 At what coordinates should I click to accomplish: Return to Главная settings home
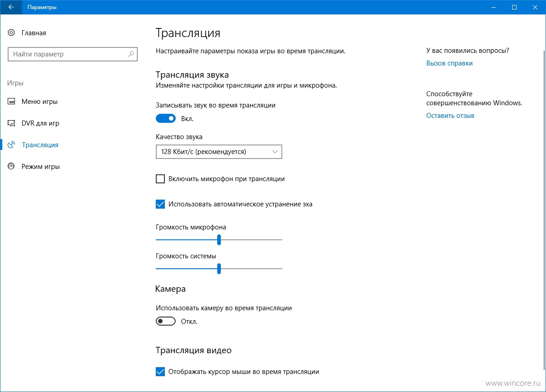coord(34,33)
